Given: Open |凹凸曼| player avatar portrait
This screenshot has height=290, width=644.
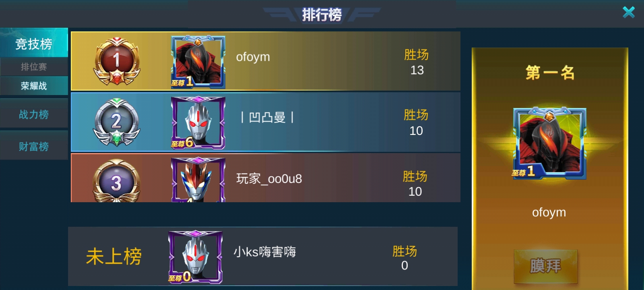Looking at the screenshot, I should pyautogui.click(x=198, y=122).
